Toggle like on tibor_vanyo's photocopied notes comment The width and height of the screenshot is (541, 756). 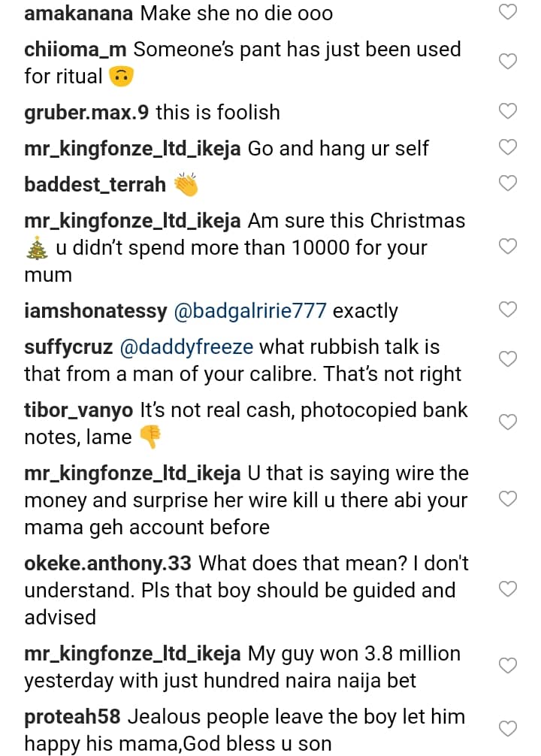(x=509, y=422)
